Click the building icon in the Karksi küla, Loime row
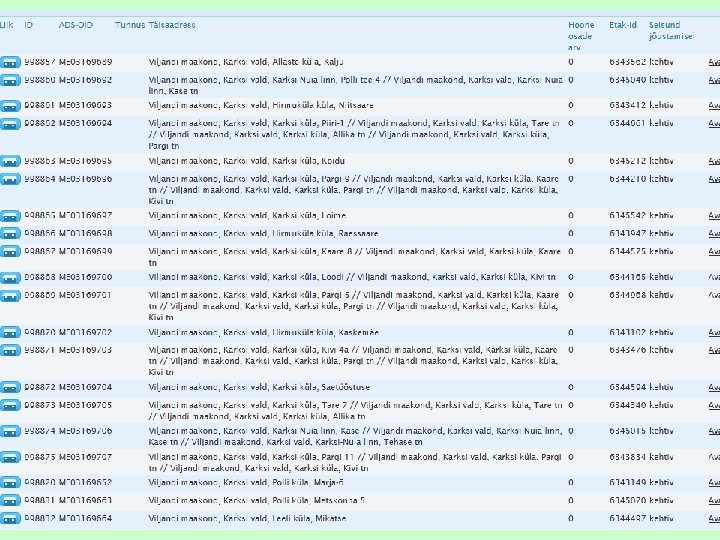Image resolution: width=720 pixels, height=540 pixels. tap(10, 216)
